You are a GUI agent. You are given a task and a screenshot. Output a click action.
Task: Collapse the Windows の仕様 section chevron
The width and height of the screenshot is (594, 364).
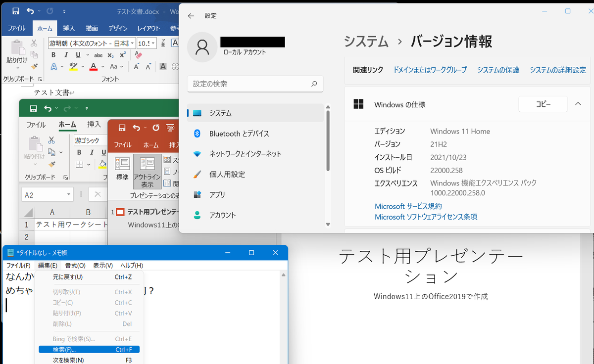pos(578,104)
